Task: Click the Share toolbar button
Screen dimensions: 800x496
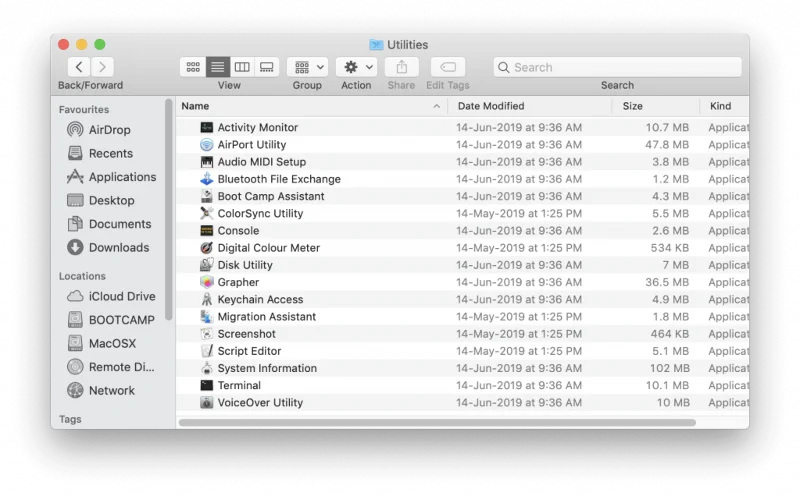Action: (x=401, y=67)
